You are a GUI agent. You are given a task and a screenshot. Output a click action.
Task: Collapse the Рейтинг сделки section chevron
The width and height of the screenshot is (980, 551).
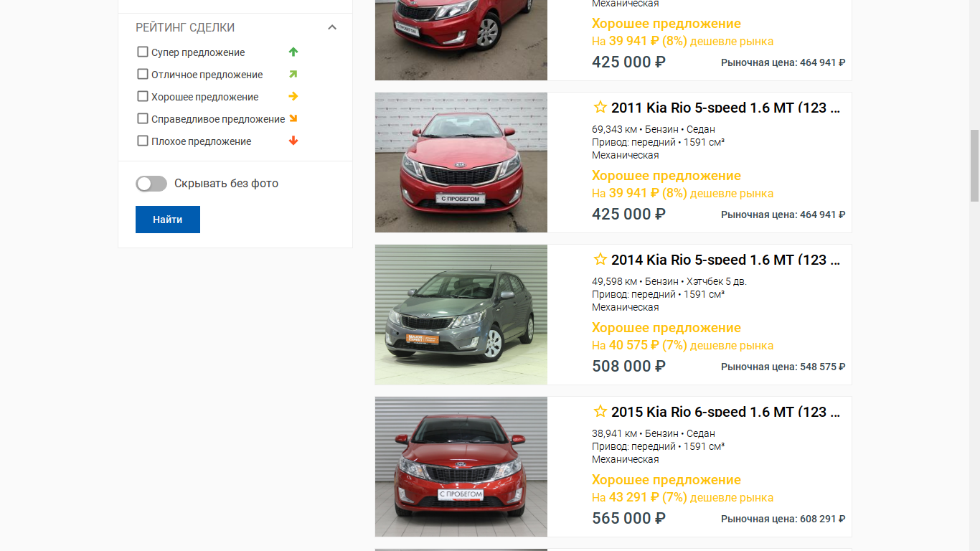point(332,27)
